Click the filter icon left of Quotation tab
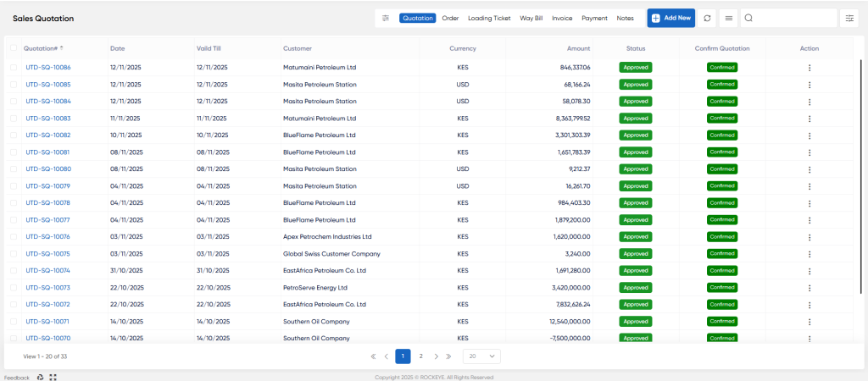Screen dimensions: 868x381 [x=386, y=19]
